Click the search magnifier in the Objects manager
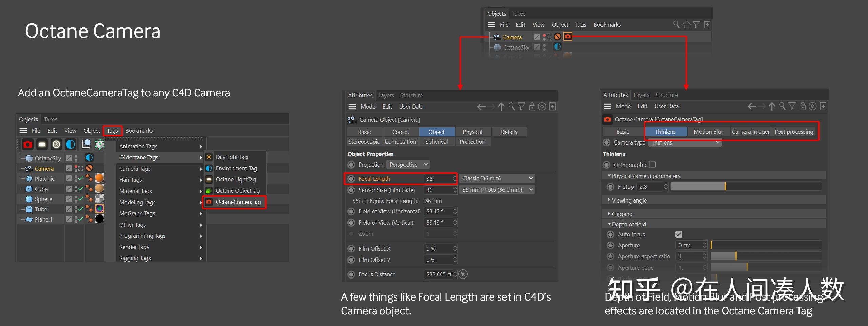 click(676, 24)
